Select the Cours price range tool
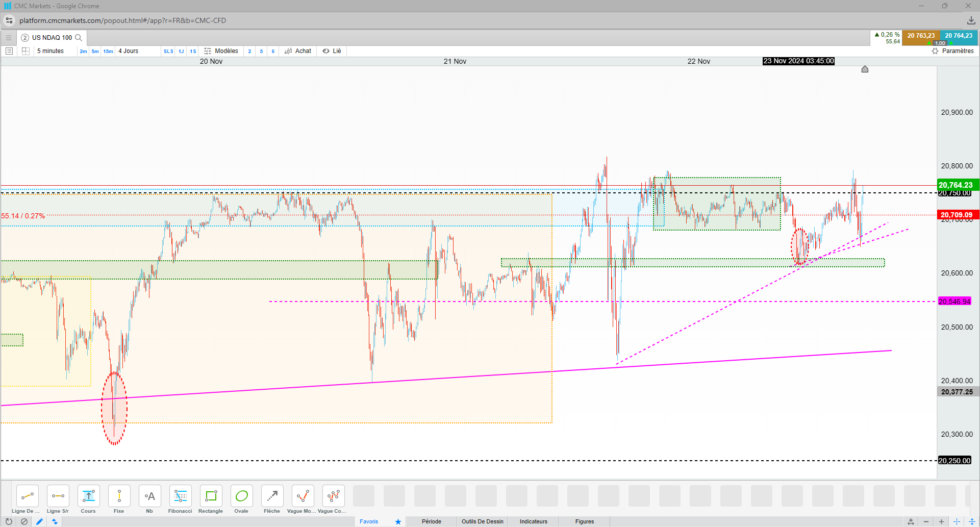This screenshot has height=527, width=980. click(88, 496)
